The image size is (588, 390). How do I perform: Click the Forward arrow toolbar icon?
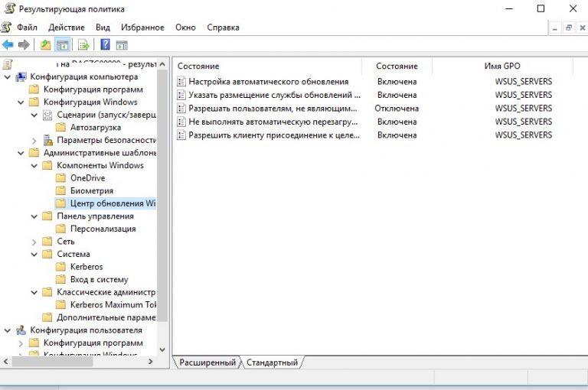(24, 44)
